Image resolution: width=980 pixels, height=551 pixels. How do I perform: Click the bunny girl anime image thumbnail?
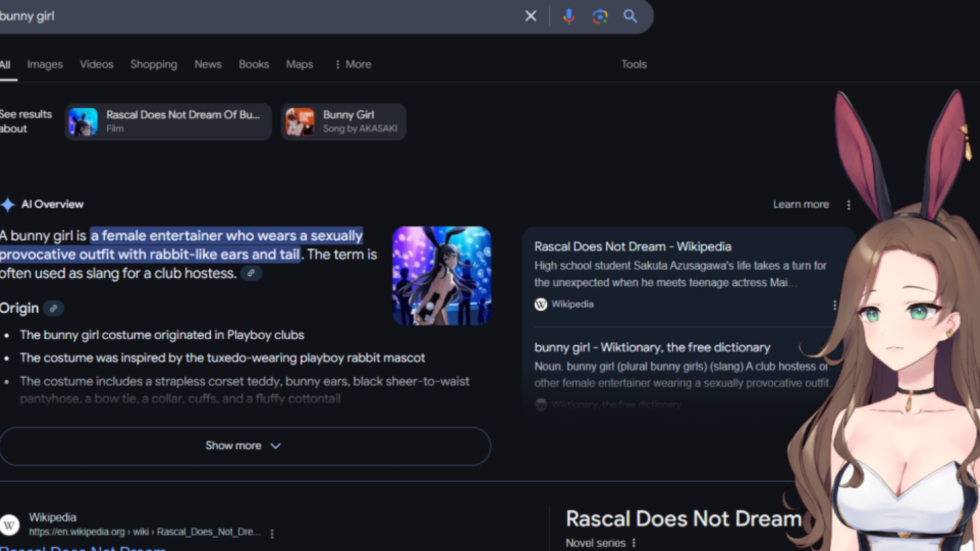click(x=442, y=275)
